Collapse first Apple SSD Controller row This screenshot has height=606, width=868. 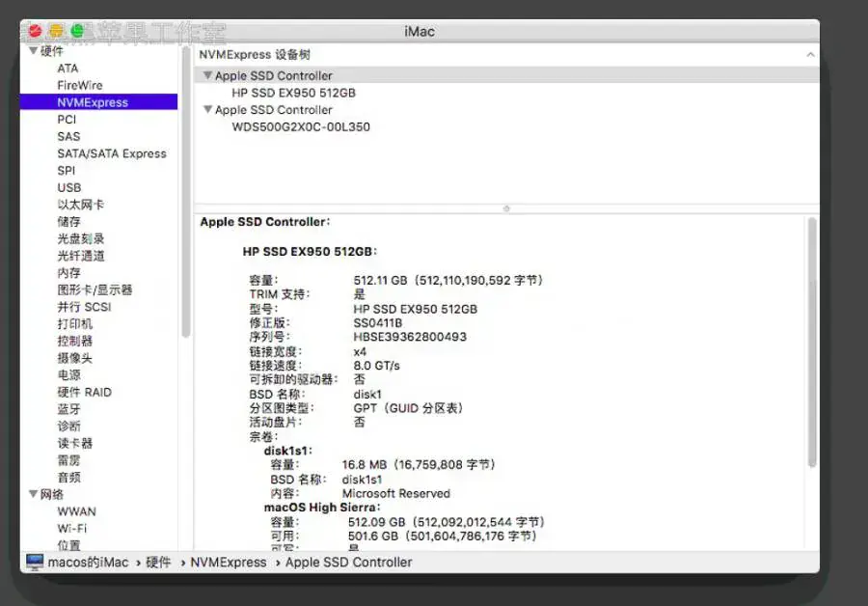tap(207, 75)
